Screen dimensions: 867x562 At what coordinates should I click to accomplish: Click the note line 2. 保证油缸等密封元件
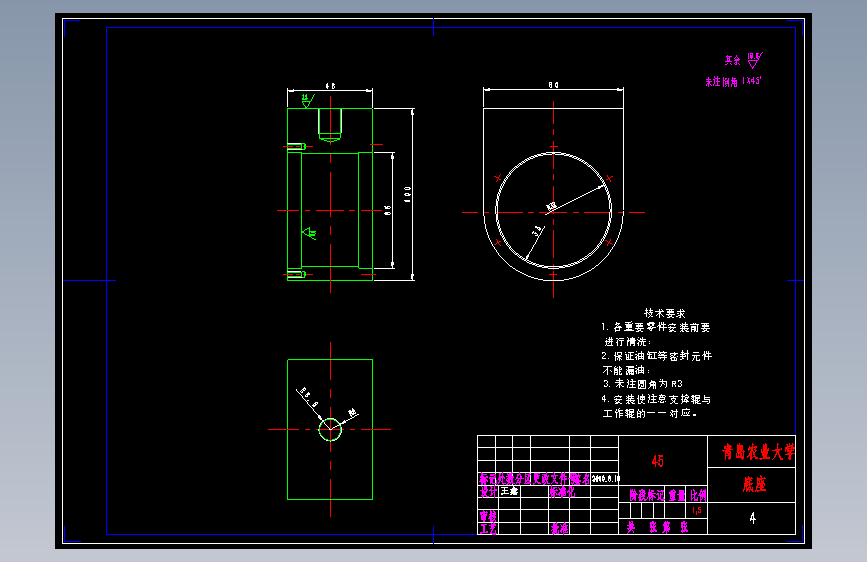pyautogui.click(x=657, y=356)
